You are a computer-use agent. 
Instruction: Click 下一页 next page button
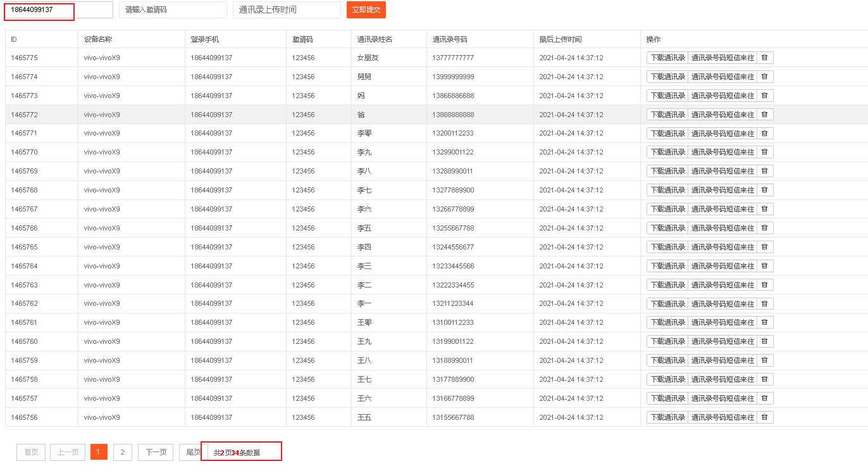point(156,452)
